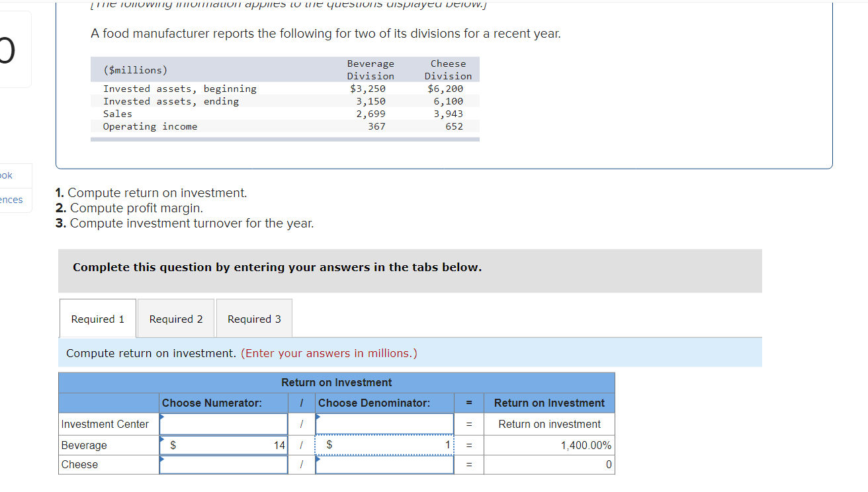Select the Operating income row label
868x492 pixels.
[150, 126]
